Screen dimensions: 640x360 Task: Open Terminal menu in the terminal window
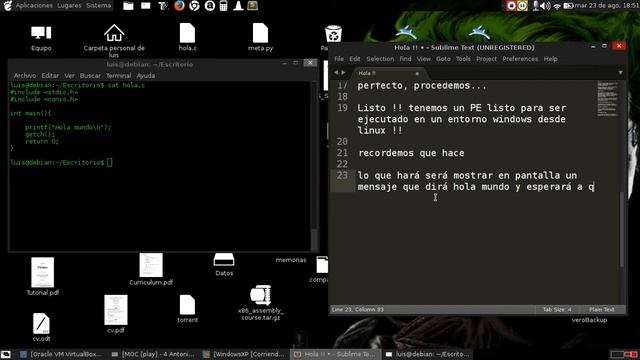118,76
